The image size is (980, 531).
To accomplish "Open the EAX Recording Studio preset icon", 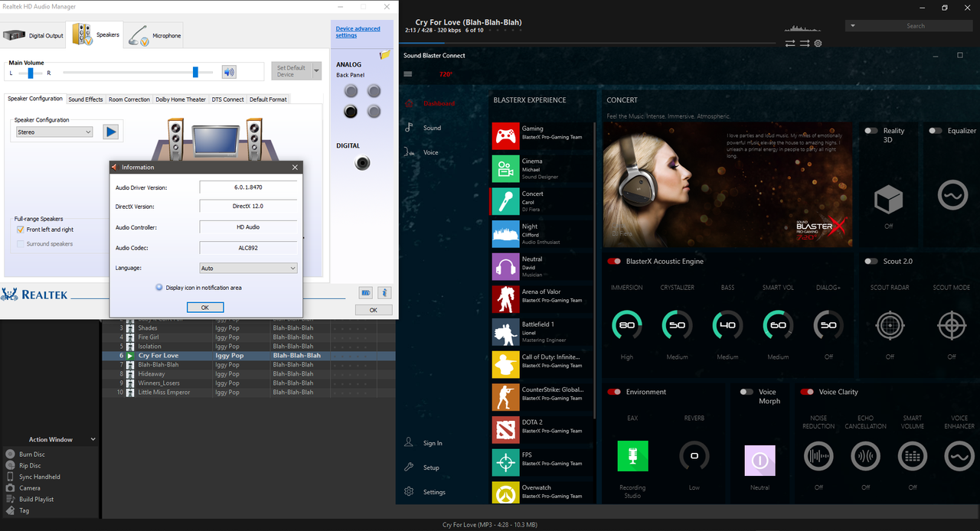I will [x=632, y=456].
